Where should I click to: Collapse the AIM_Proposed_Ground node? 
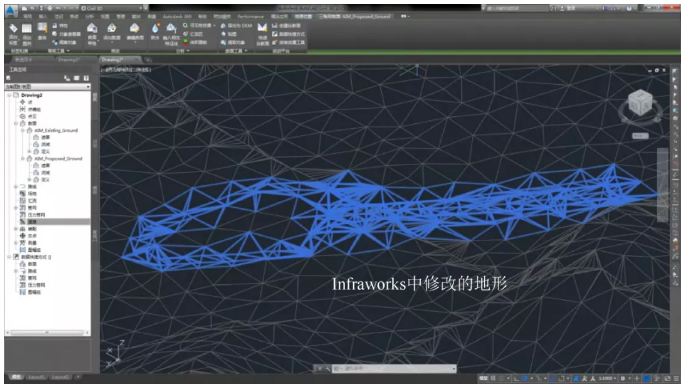tap(23, 158)
